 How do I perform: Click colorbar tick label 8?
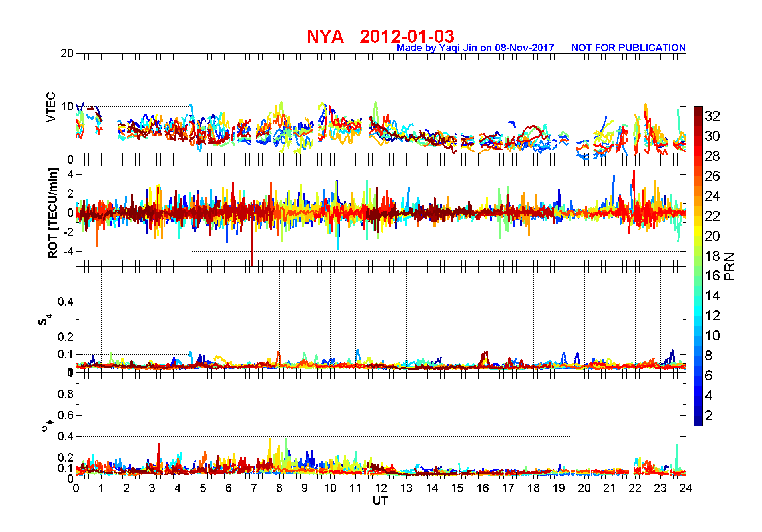click(709, 356)
